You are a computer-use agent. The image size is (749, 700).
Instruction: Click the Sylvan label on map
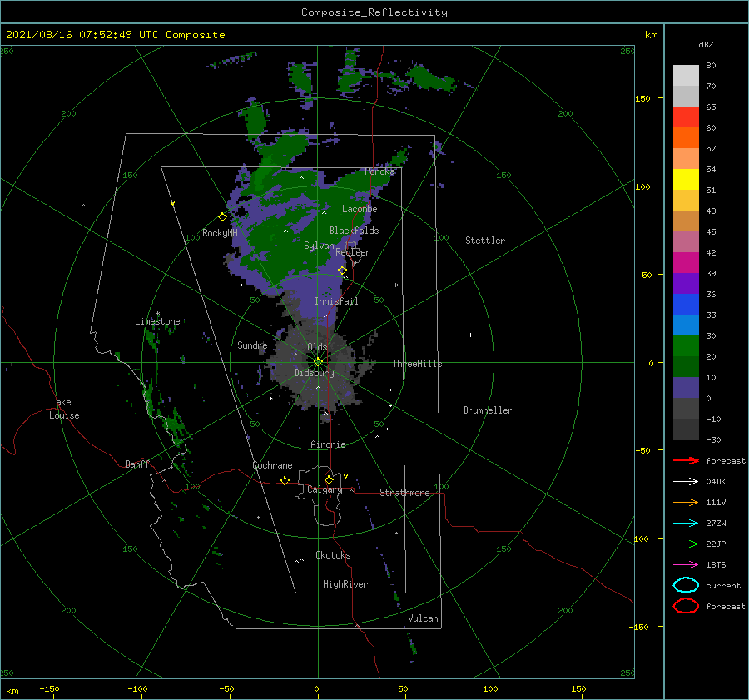[x=319, y=246]
